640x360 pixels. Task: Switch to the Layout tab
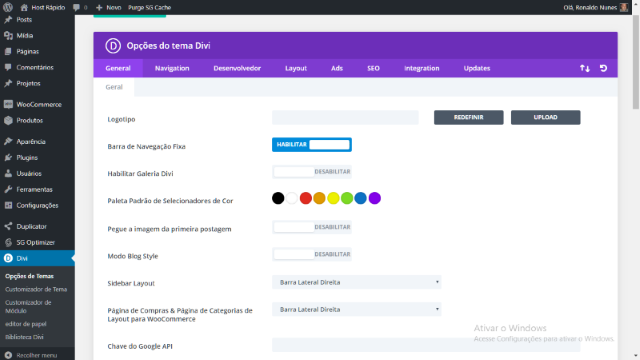(x=296, y=68)
